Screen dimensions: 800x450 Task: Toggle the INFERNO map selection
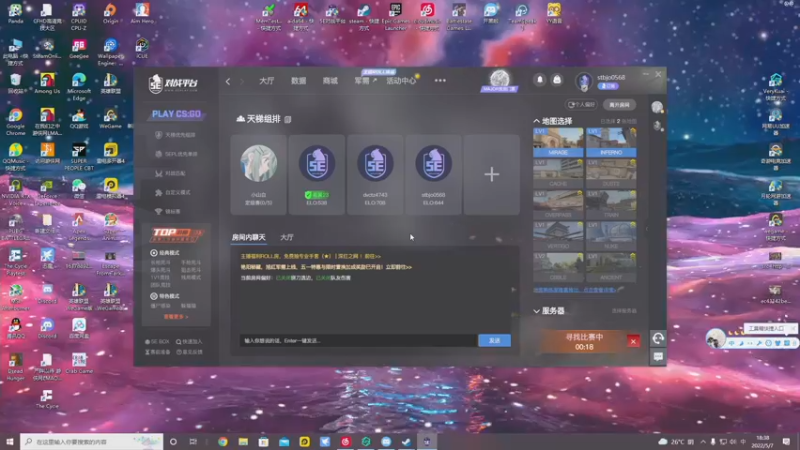(611, 142)
